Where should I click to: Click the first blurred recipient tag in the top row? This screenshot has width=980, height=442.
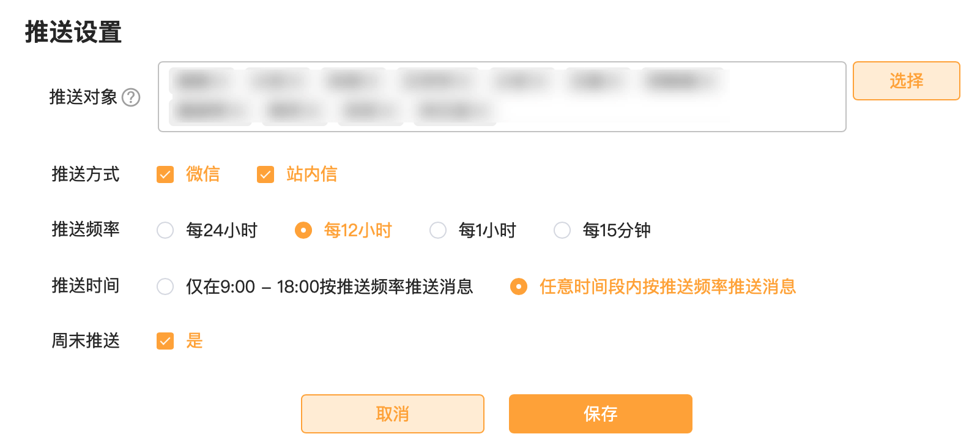(x=202, y=81)
